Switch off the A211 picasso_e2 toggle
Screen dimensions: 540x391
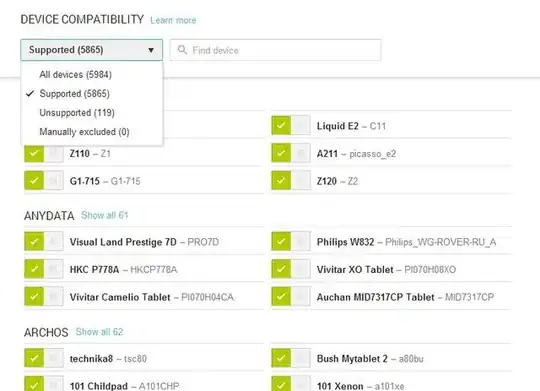coord(291,153)
